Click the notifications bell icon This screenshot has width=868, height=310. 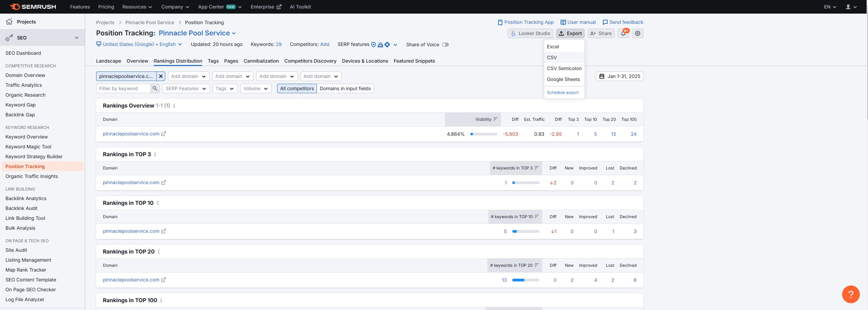click(623, 33)
